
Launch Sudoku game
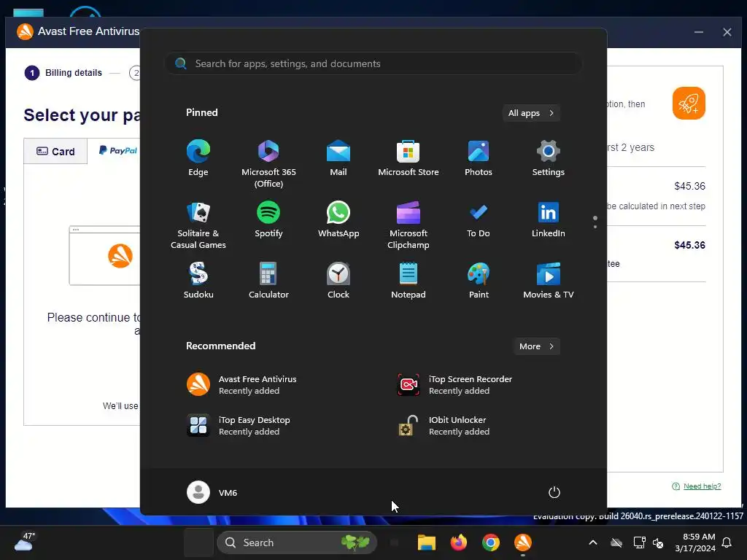click(198, 281)
